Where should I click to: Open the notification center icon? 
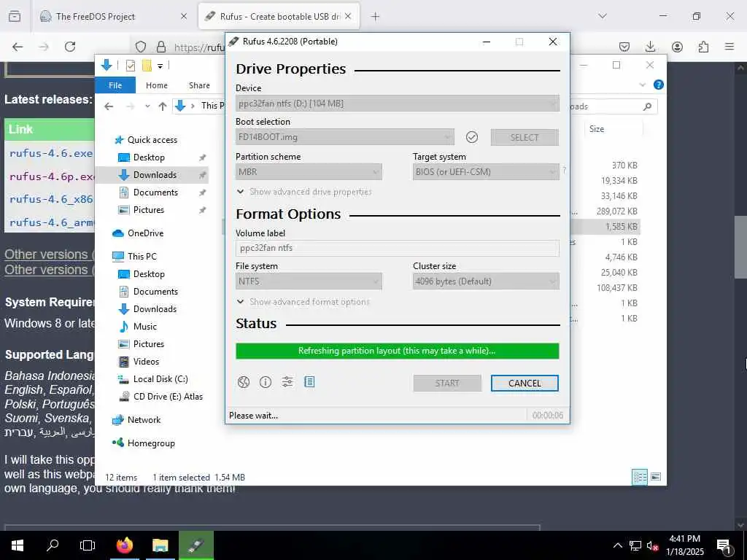coord(724,545)
